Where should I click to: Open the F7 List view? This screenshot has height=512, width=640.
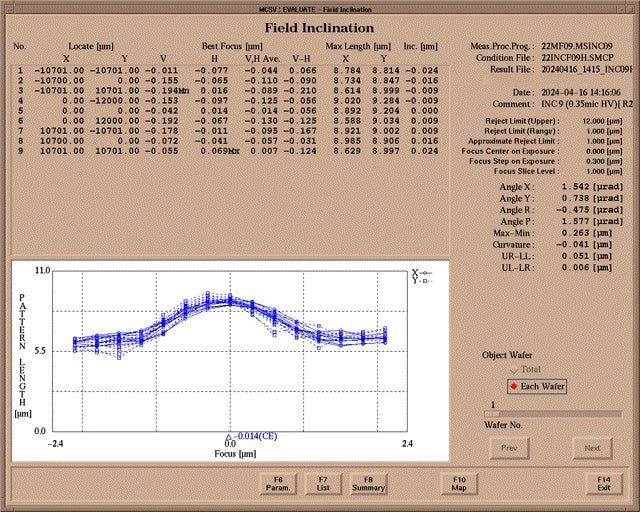[323, 483]
